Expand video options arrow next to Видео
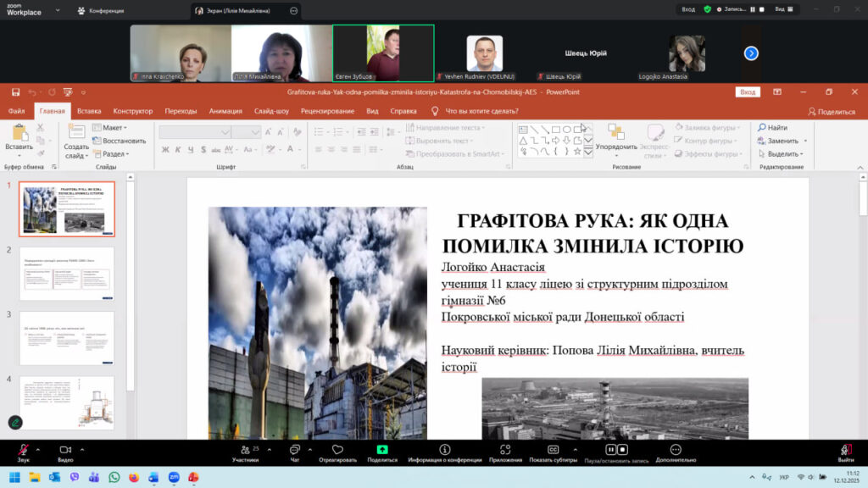 point(84,449)
